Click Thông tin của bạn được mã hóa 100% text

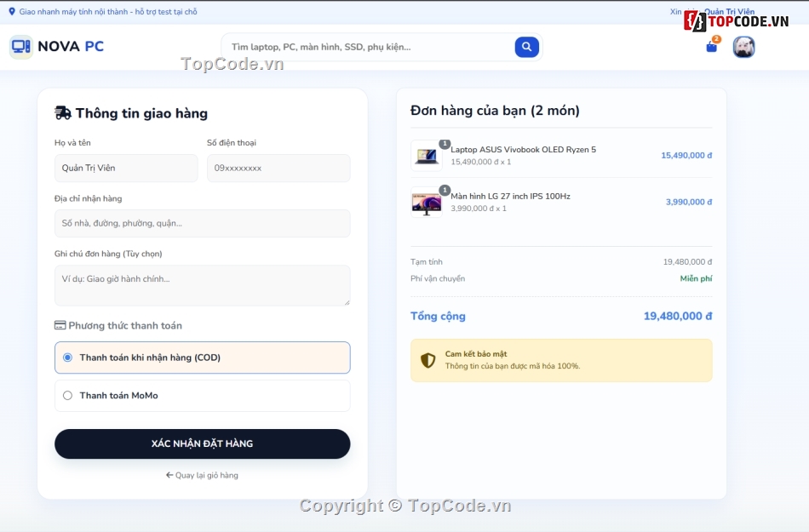(x=513, y=366)
